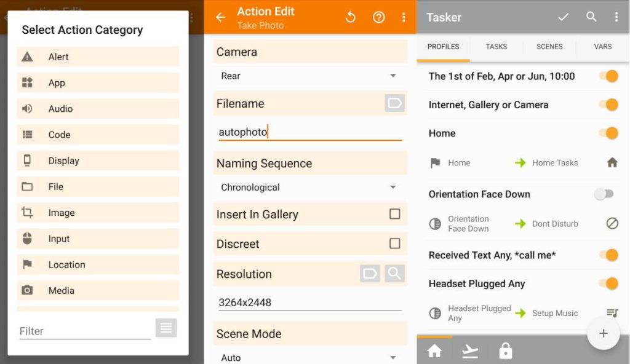
Task: Pick the Audio speaker icon
Action: tap(27, 108)
